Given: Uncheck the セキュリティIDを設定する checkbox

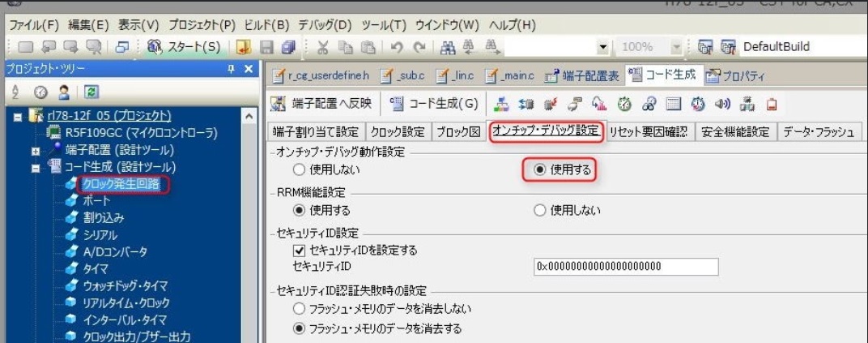Looking at the screenshot, I should [x=299, y=251].
